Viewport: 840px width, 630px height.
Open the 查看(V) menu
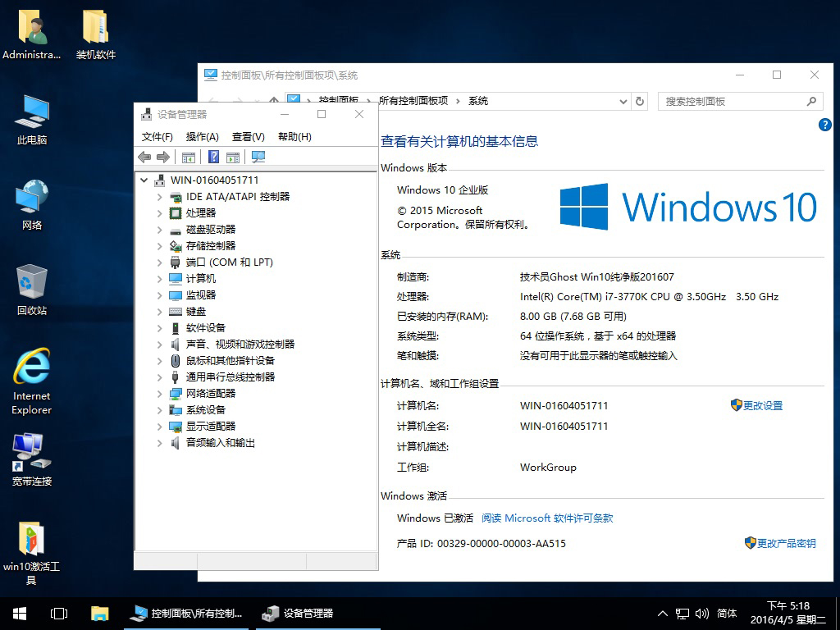(248, 137)
